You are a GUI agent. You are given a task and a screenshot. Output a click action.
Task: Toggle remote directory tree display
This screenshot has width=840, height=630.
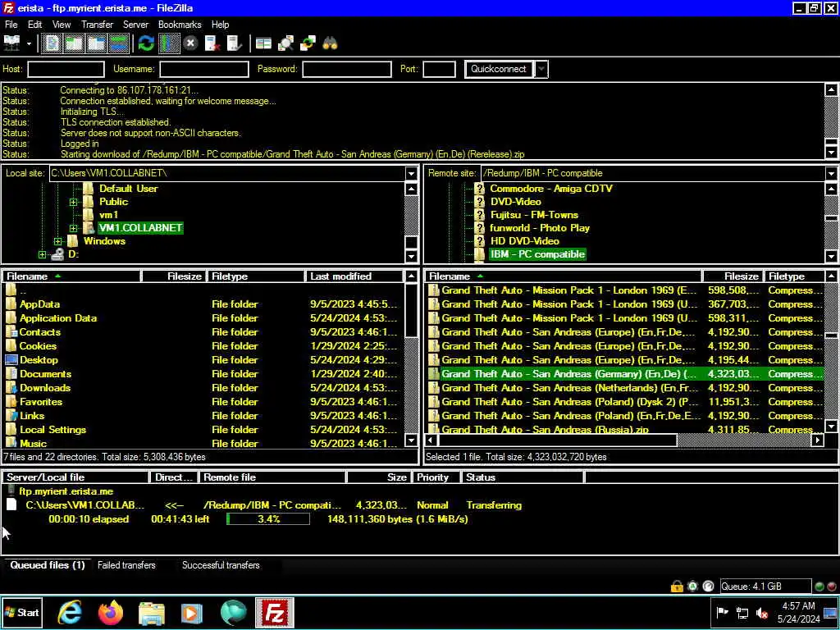[96, 43]
